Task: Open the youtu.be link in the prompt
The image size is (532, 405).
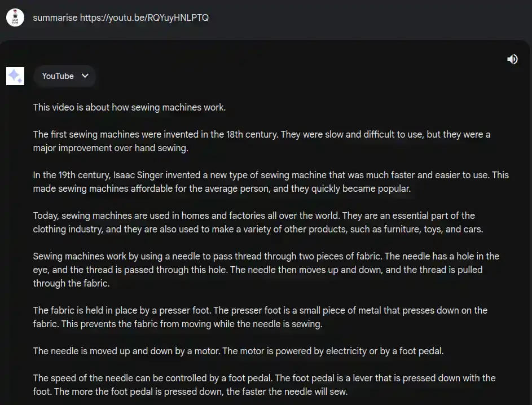Action: pyautogui.click(x=144, y=17)
